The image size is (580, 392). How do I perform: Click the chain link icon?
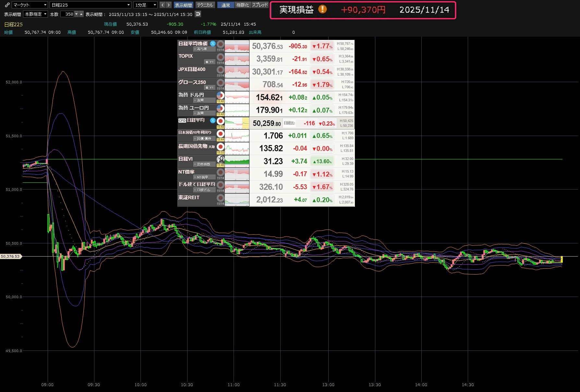coord(7,5)
